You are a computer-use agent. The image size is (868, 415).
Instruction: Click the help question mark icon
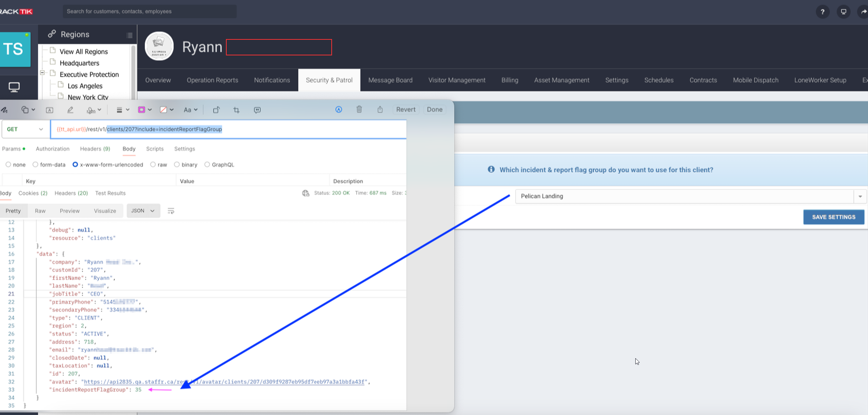click(x=823, y=12)
